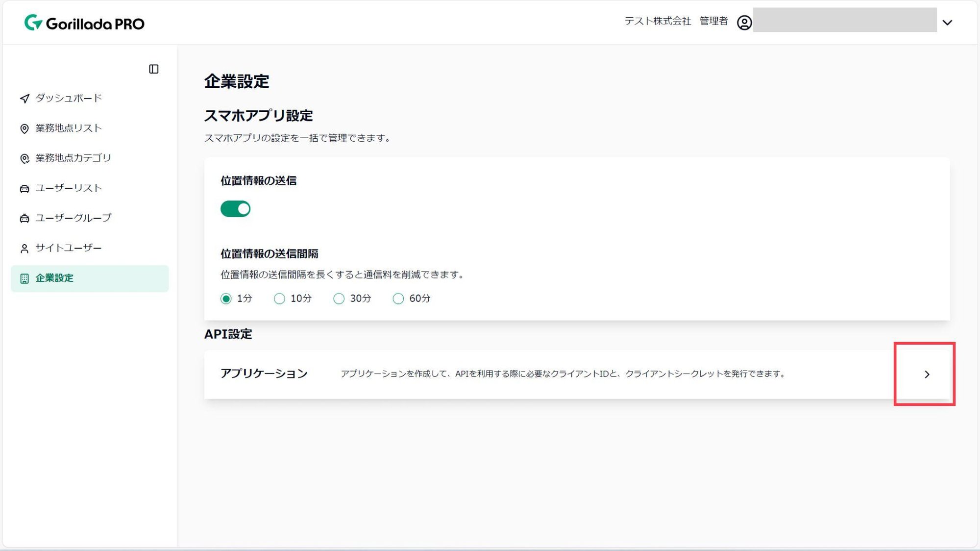This screenshot has width=980, height=551.
Task: Select the 30分 transmission interval
Action: point(338,299)
